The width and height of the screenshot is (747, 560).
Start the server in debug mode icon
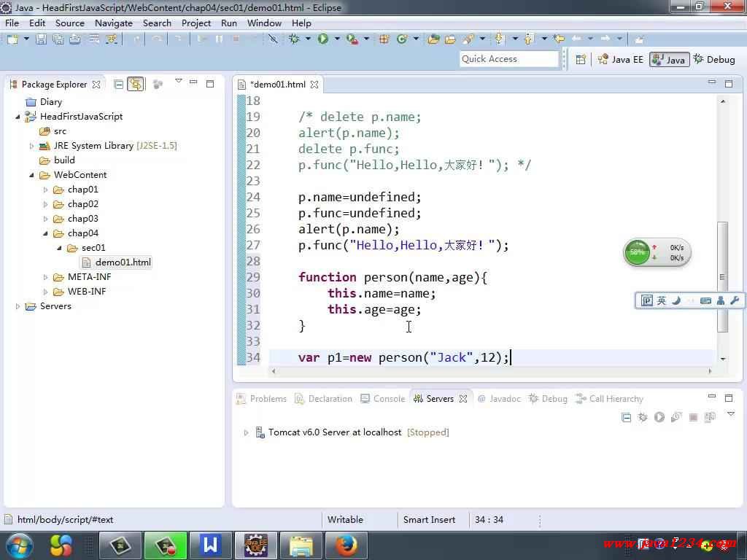click(643, 417)
